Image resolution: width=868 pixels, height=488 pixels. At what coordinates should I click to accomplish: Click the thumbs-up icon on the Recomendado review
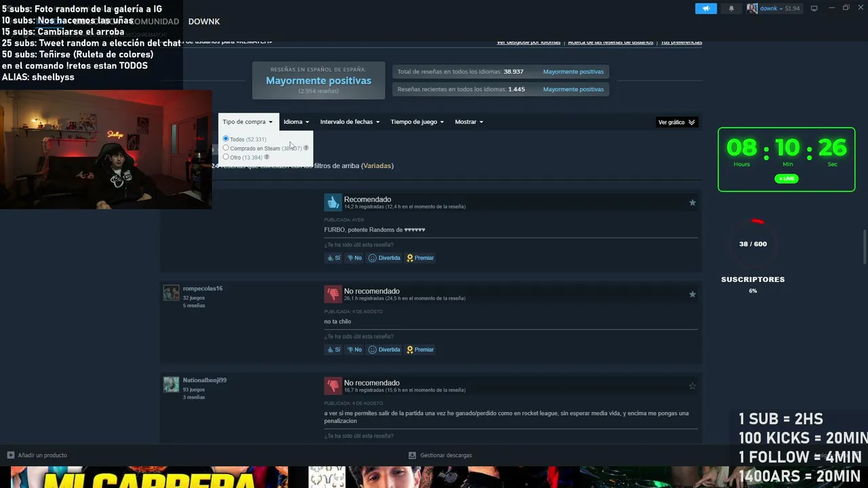click(332, 202)
